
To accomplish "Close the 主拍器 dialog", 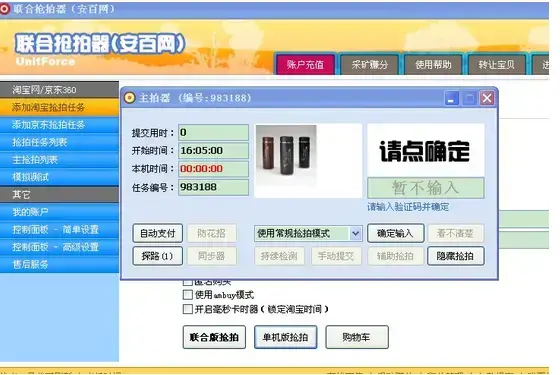I will [x=487, y=98].
